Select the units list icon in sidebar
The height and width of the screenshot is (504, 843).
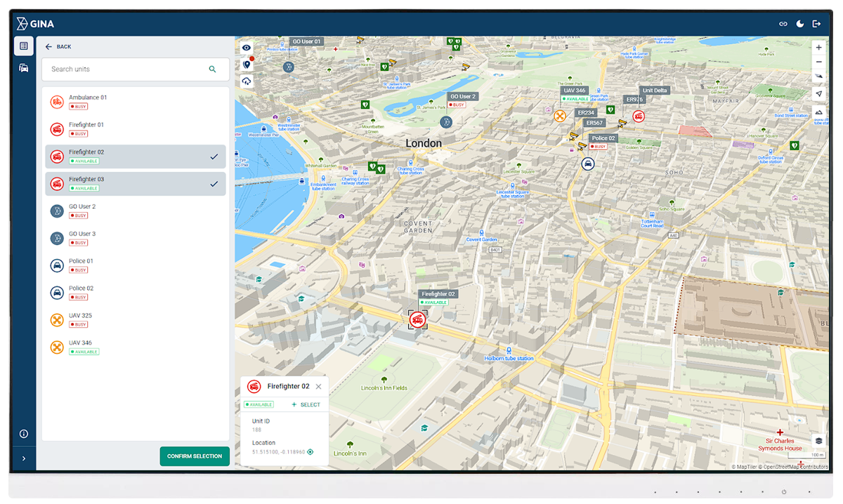click(24, 46)
